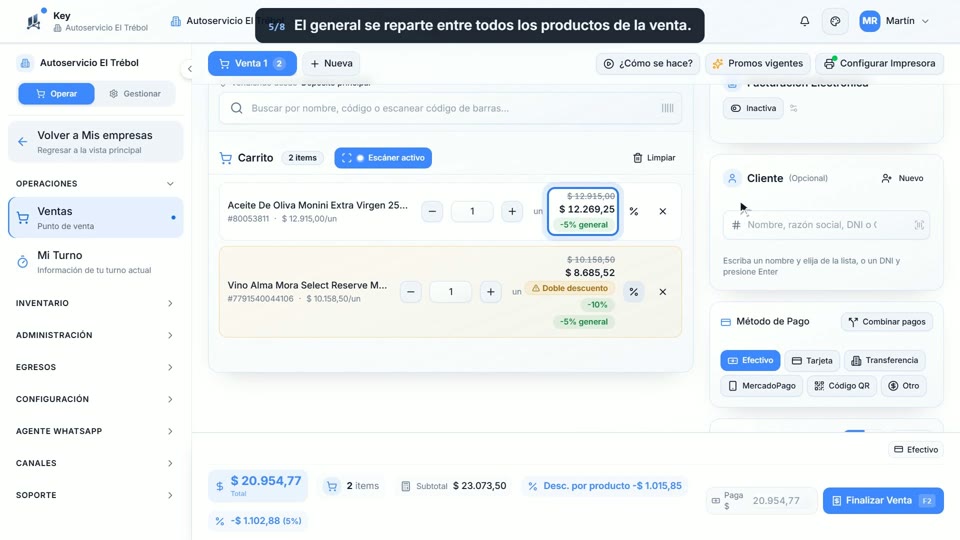Open Ventas punto de venta
The width and height of the screenshot is (960, 540).
(96, 217)
